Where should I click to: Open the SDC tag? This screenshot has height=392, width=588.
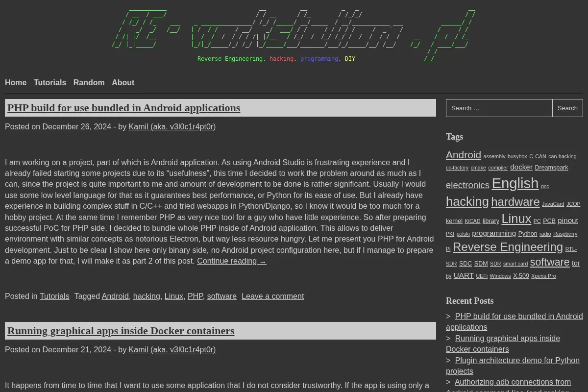point(465,264)
